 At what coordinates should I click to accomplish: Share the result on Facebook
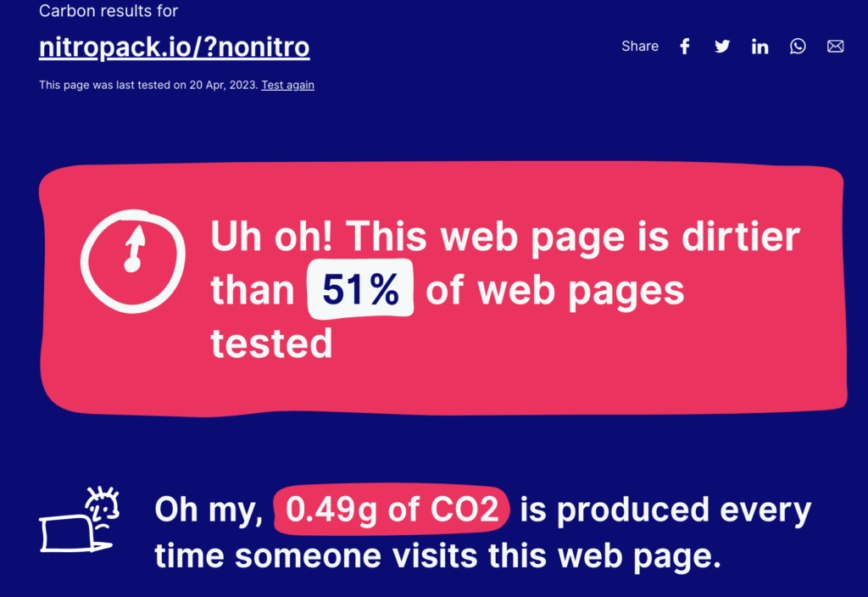click(685, 47)
